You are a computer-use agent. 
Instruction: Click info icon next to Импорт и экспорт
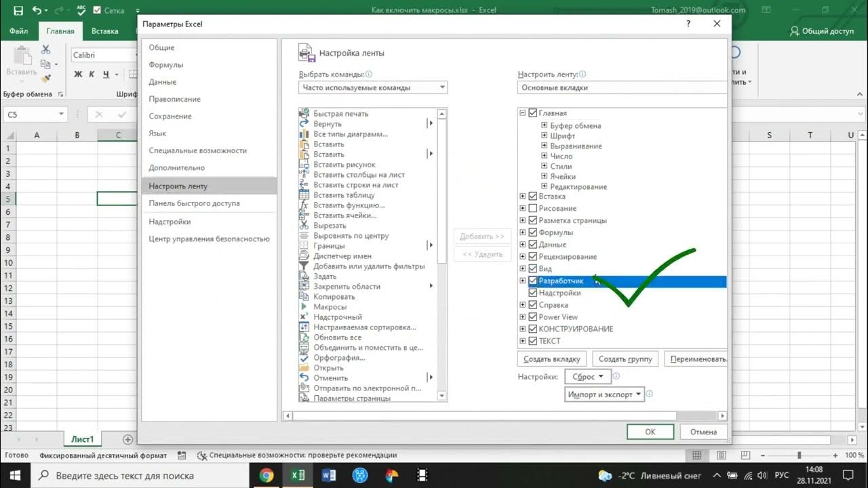pos(650,394)
